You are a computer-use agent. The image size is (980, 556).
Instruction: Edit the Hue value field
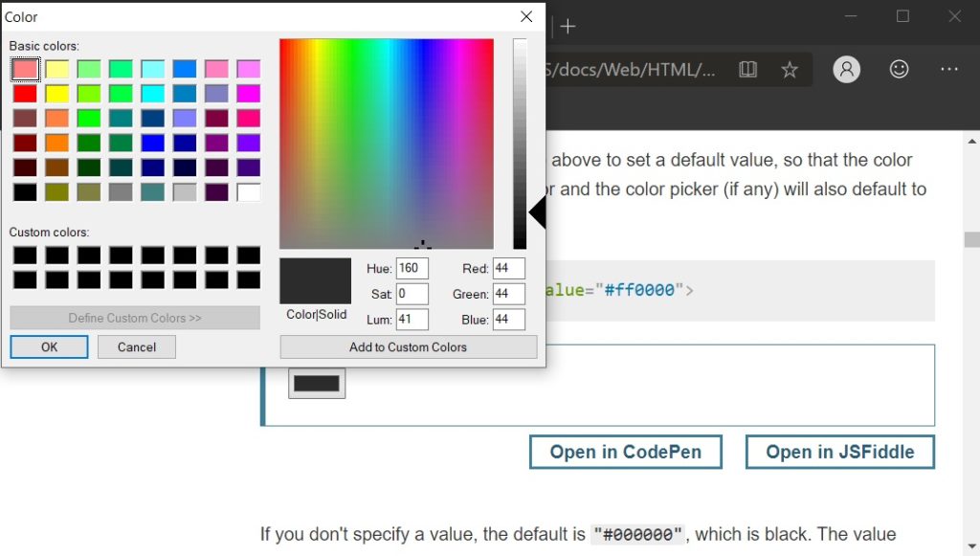(x=412, y=268)
